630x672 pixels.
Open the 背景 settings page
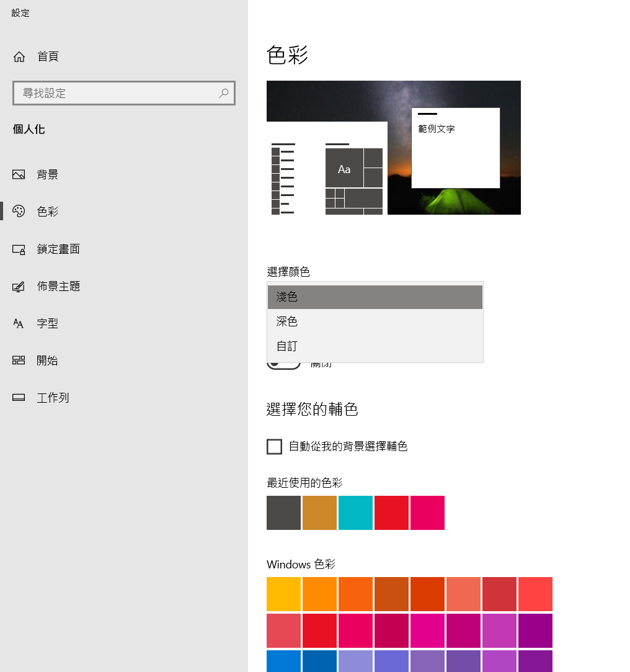[124, 174]
